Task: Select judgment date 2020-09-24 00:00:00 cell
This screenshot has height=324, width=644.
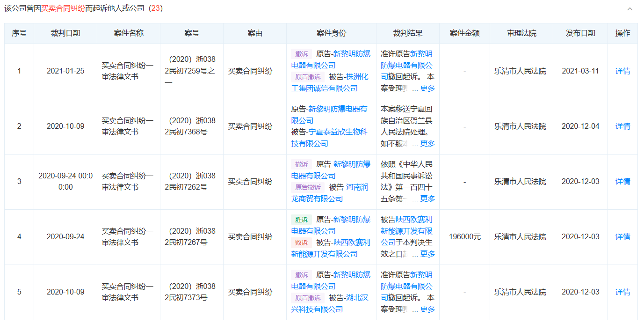Action: 65,182
